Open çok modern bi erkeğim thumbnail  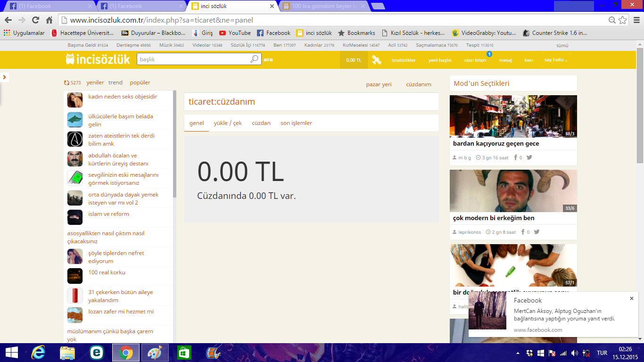pyautogui.click(x=513, y=191)
